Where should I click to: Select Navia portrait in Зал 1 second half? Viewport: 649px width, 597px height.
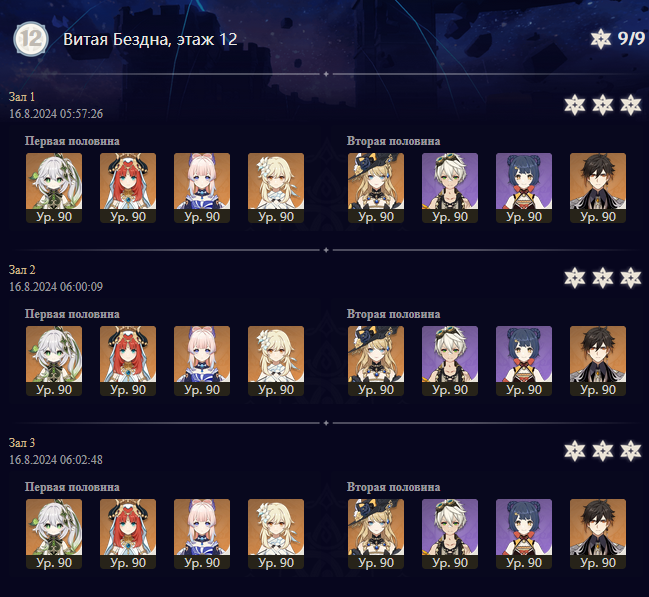(x=376, y=188)
